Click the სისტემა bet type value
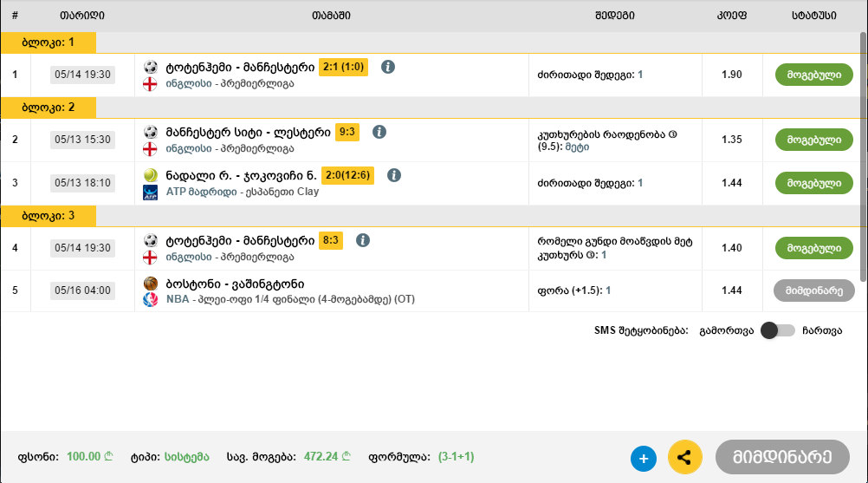 point(186,457)
